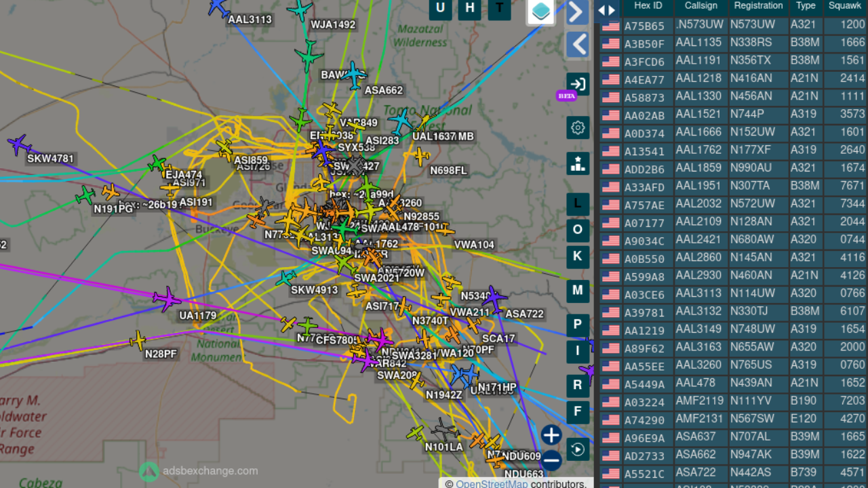The image size is (868, 488).
Task: Select callsign AAL1191 in the table
Action: point(698,61)
